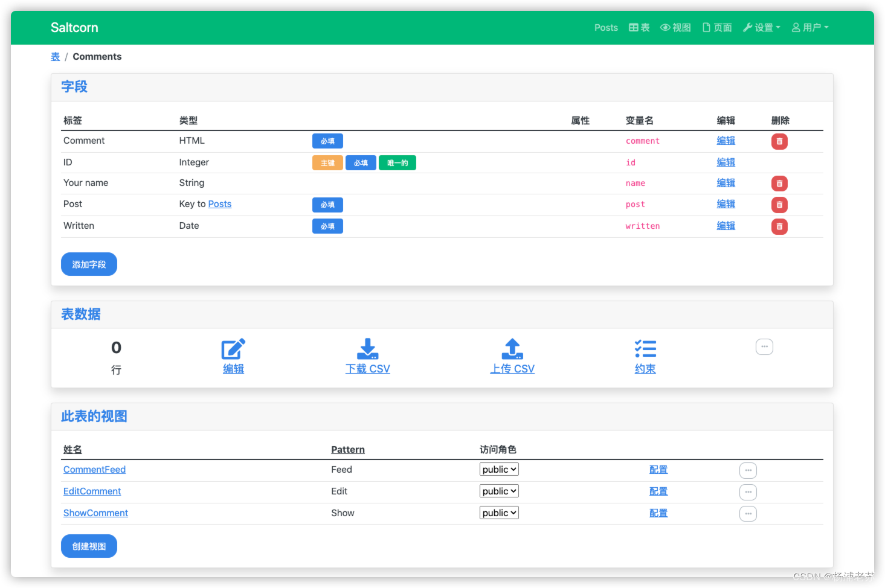
Task: Click the 表 breadcrumb link
Action: (x=55, y=56)
